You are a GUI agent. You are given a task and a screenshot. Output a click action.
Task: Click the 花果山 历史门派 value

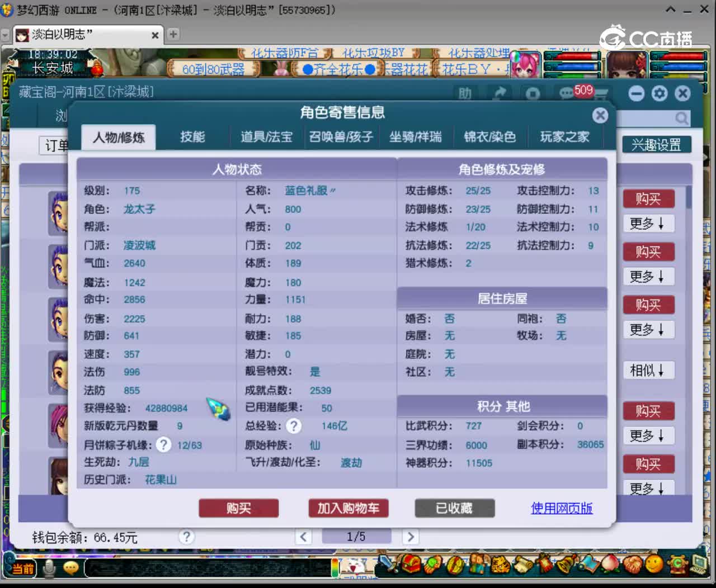pyautogui.click(x=161, y=480)
